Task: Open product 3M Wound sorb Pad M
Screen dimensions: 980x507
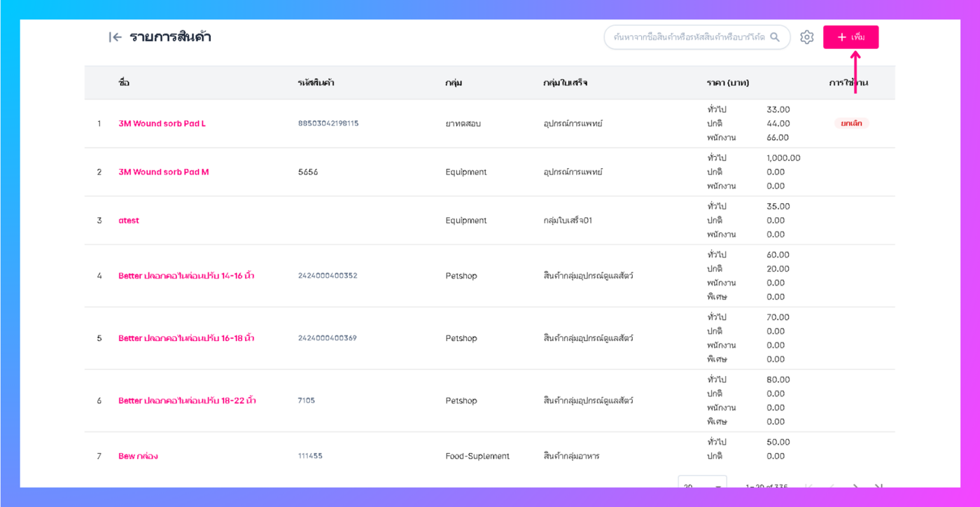Action: (x=164, y=172)
